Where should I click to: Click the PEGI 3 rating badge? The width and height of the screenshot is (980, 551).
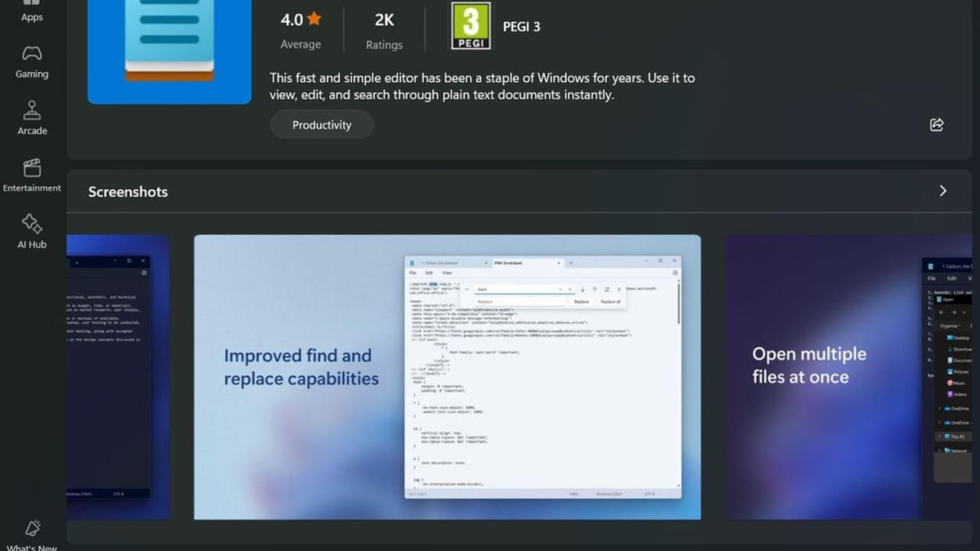(x=470, y=26)
